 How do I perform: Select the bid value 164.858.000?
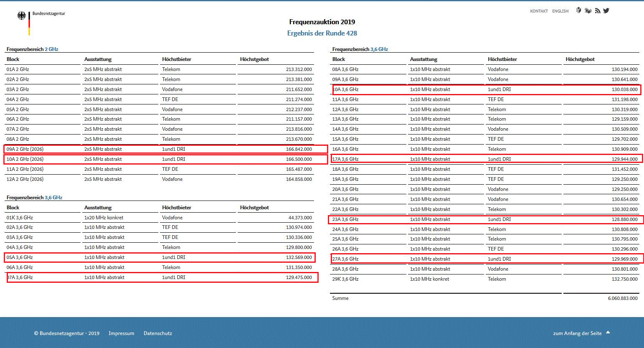click(299, 179)
